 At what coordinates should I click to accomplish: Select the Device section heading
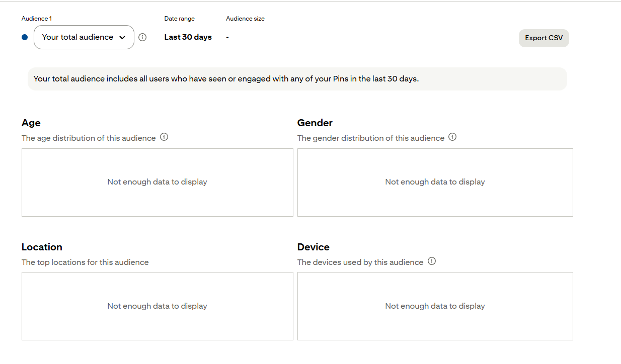tap(313, 247)
